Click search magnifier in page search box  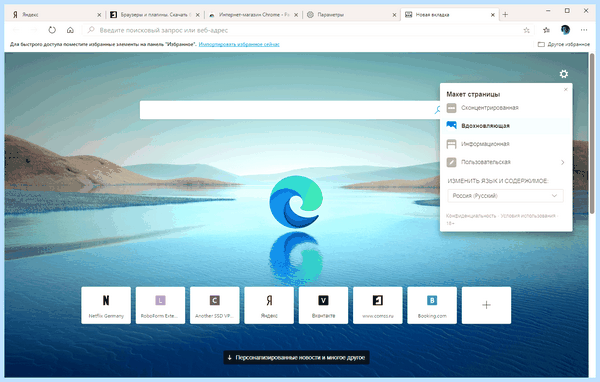(437, 110)
